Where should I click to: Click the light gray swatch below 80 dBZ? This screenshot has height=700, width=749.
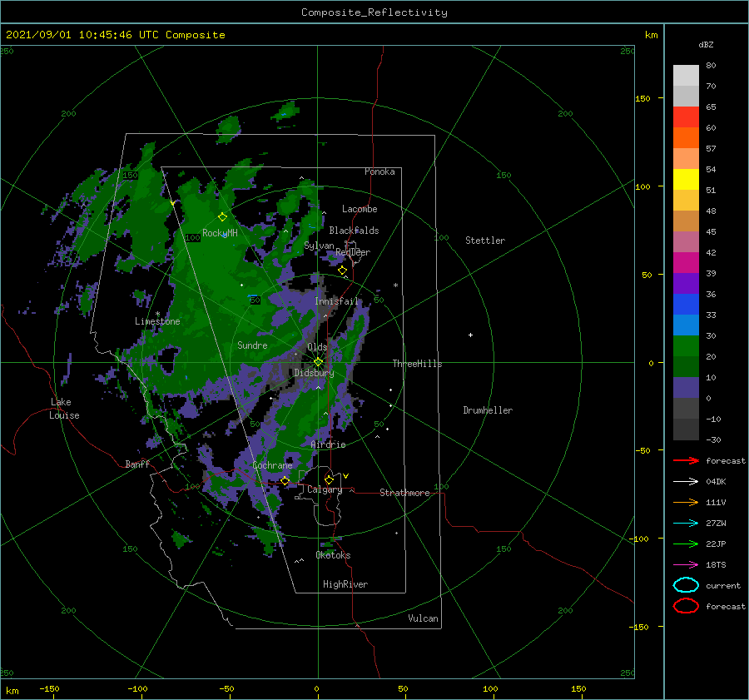coord(686,76)
